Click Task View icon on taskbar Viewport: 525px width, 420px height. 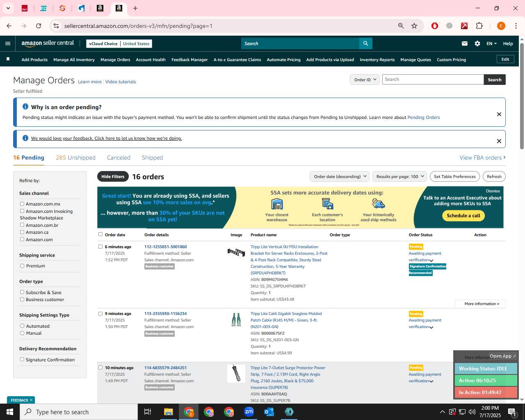[148, 412]
